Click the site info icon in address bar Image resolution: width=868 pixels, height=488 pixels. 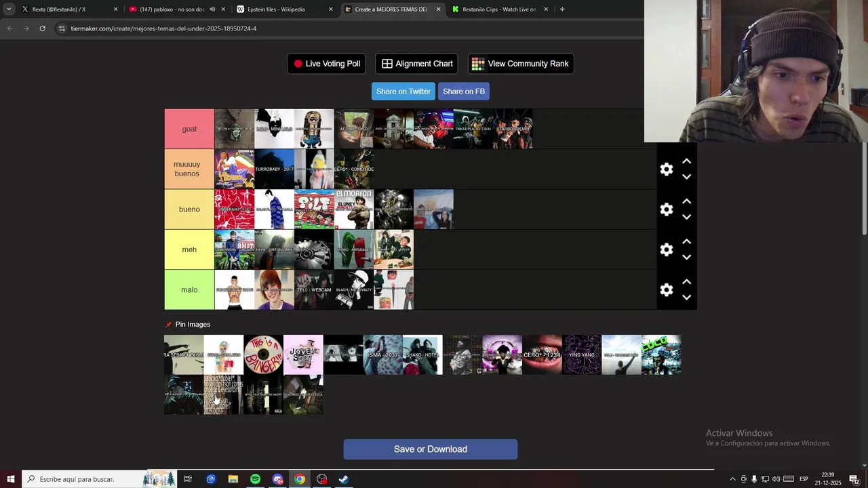62,28
